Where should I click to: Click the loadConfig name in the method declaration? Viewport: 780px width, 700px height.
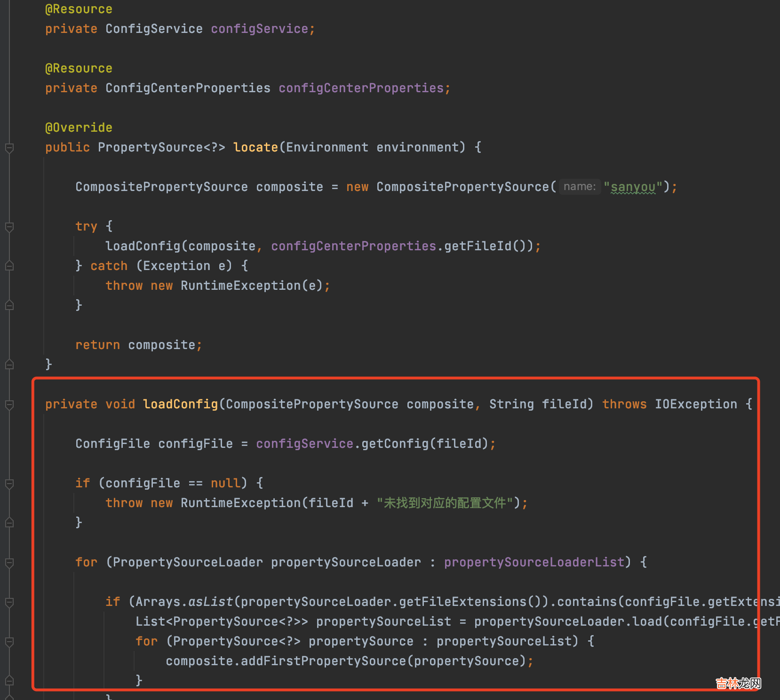coord(180,404)
